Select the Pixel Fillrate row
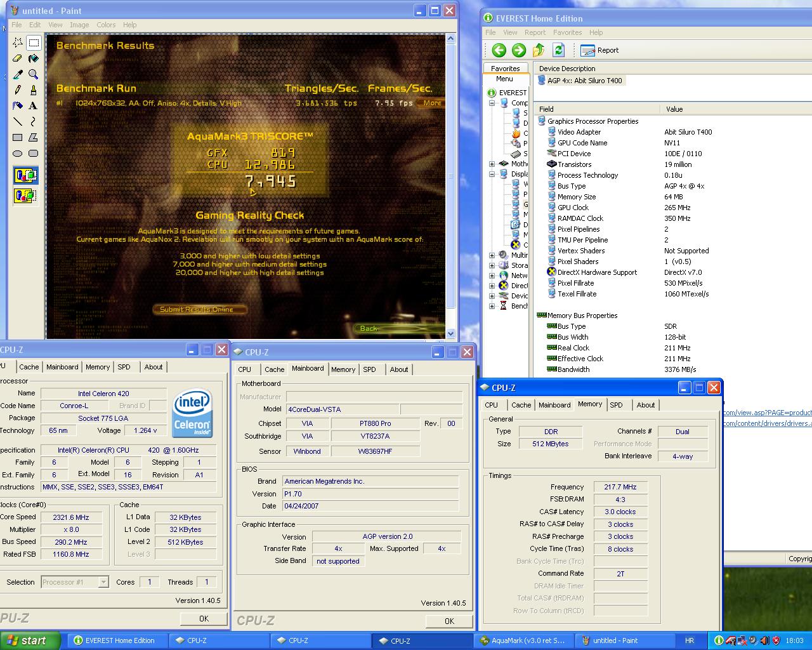The width and height of the screenshot is (812, 650). (672, 283)
